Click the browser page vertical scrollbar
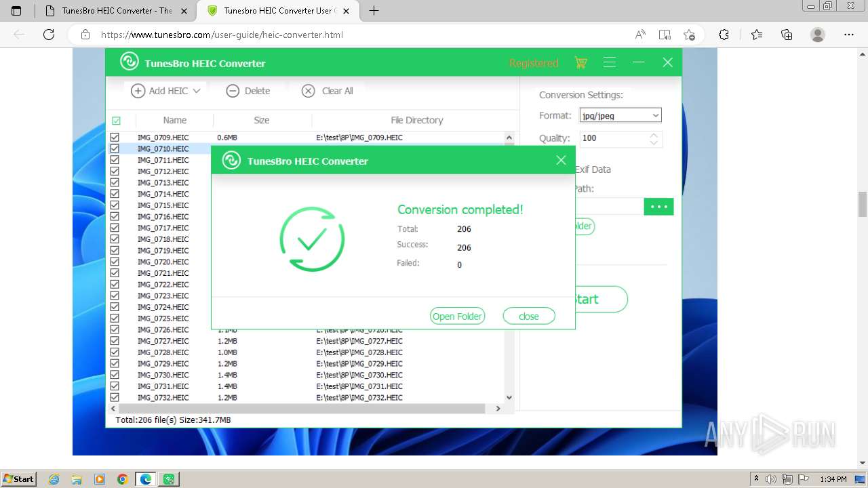Image resolution: width=868 pixels, height=488 pixels. click(862, 205)
